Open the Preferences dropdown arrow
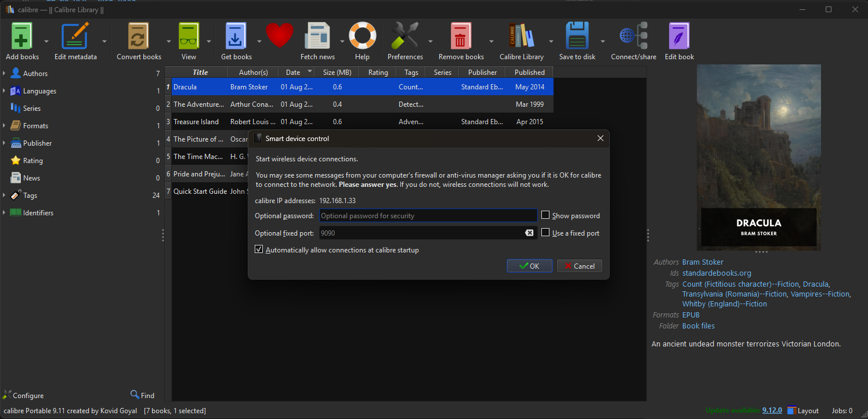The width and height of the screenshot is (868, 419). (431, 41)
